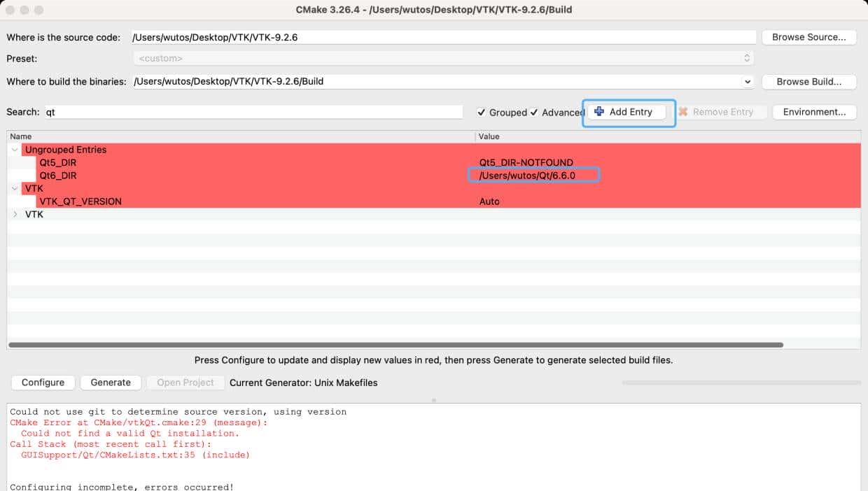Select the Qt5_DIR entry name
Viewport: 868px width, 491px height.
click(x=58, y=163)
